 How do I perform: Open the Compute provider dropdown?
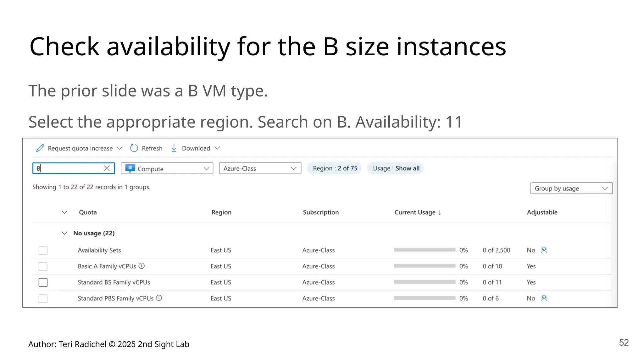tap(167, 168)
